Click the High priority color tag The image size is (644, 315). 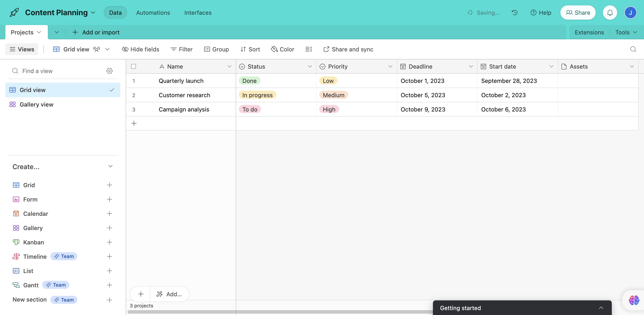[x=329, y=109]
